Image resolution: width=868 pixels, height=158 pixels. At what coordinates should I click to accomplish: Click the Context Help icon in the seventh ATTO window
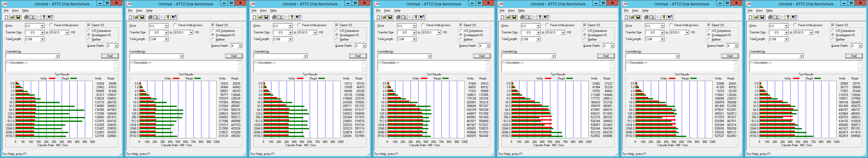794,17
